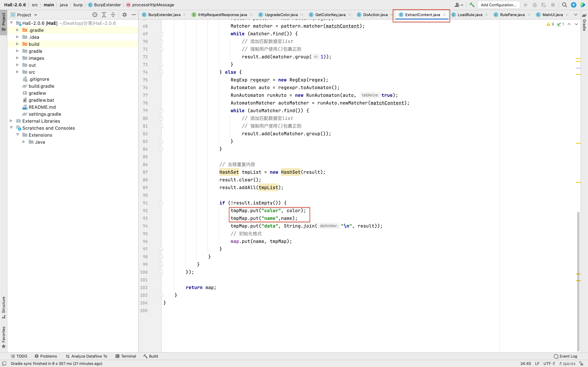Open the Project view dropdown
This screenshot has height=367, width=588.
[x=36, y=15]
